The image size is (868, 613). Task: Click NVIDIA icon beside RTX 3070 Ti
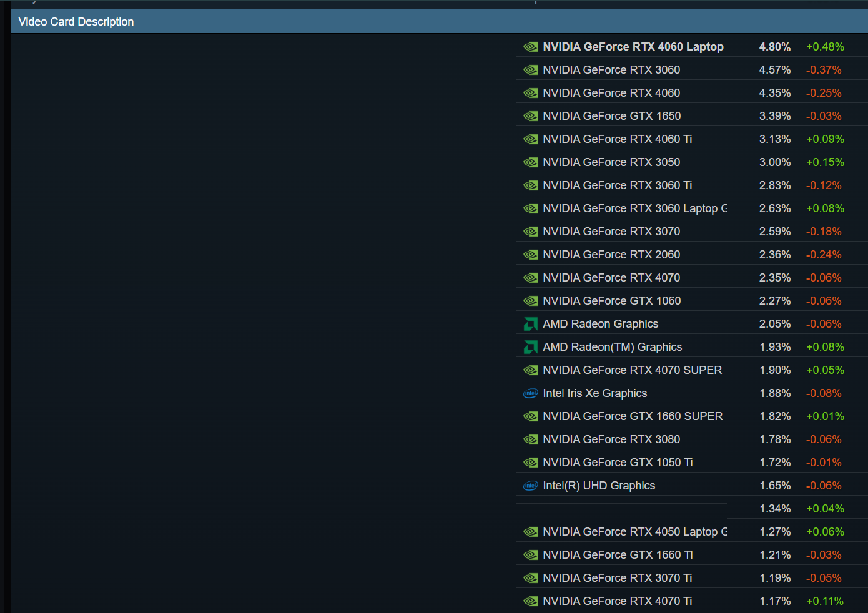531,578
